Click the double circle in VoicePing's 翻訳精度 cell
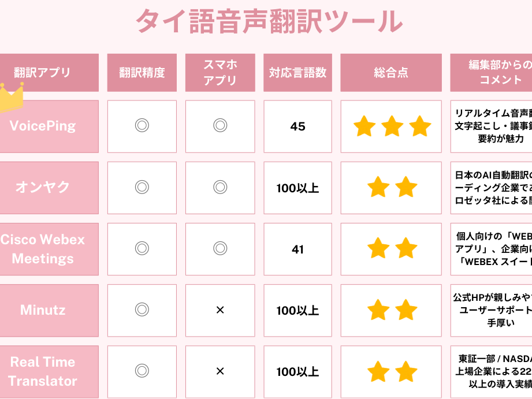Viewport: 532px width, 399px height. pos(142,125)
